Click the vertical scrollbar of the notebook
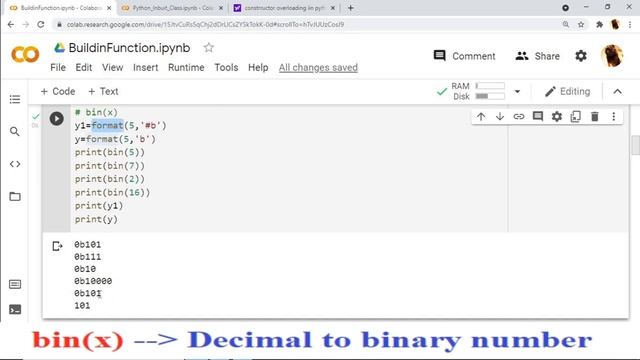 [x=635, y=145]
